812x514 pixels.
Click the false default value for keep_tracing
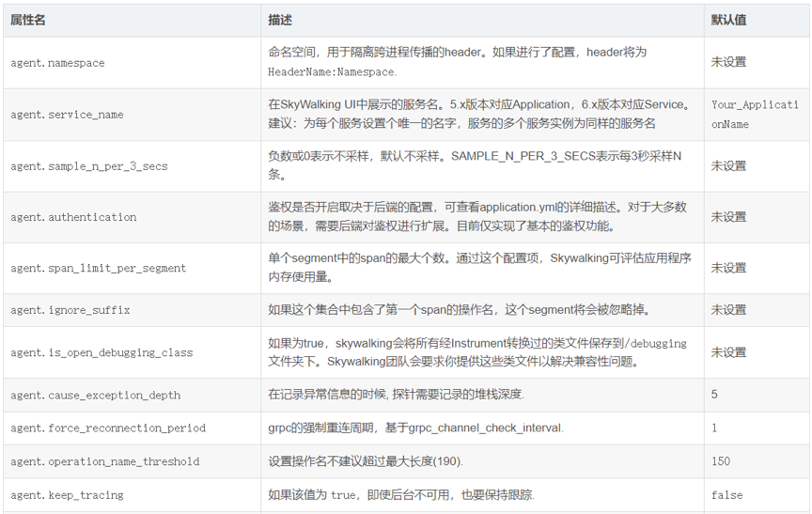pyautogui.click(x=726, y=495)
